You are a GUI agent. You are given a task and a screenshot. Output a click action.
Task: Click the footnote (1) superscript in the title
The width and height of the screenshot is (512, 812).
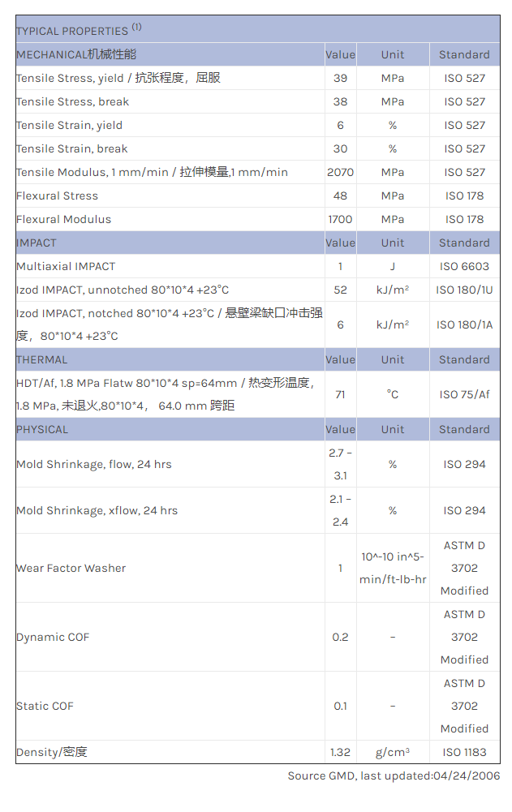pyautogui.click(x=137, y=27)
